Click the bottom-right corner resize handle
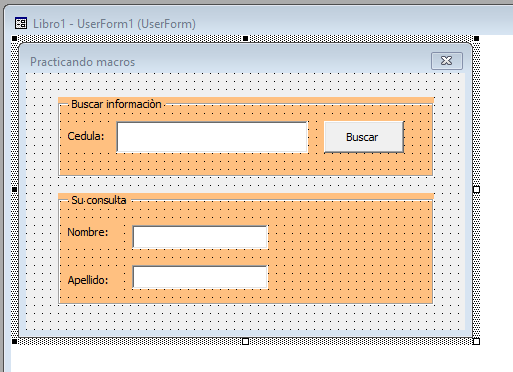 click(x=476, y=341)
